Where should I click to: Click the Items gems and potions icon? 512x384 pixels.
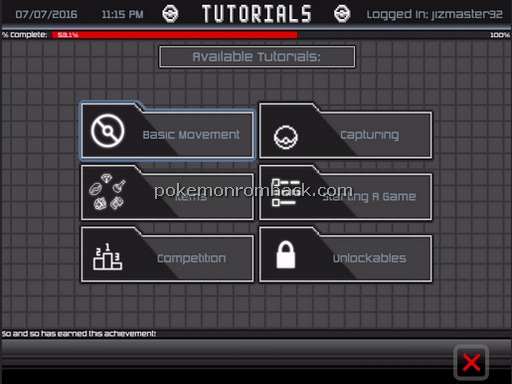107,192
